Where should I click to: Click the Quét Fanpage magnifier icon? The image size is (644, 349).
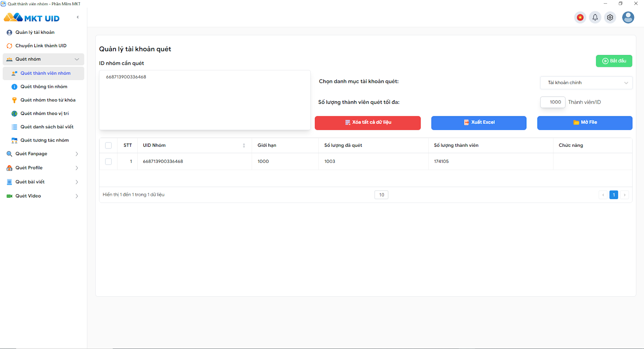tap(9, 154)
